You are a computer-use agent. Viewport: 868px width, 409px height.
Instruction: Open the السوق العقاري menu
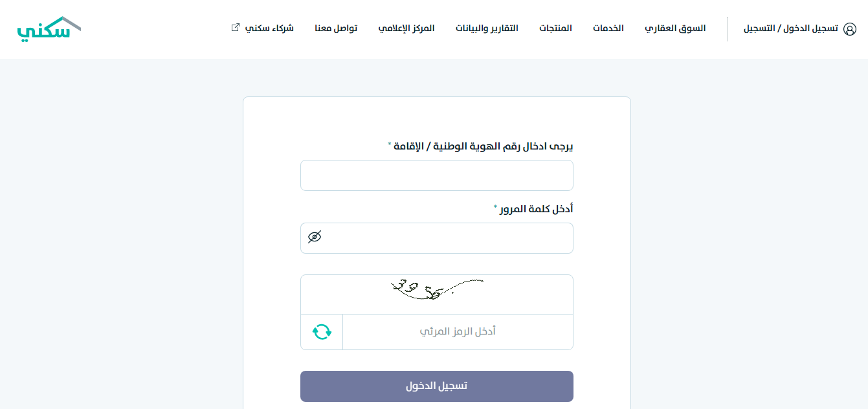675,28
